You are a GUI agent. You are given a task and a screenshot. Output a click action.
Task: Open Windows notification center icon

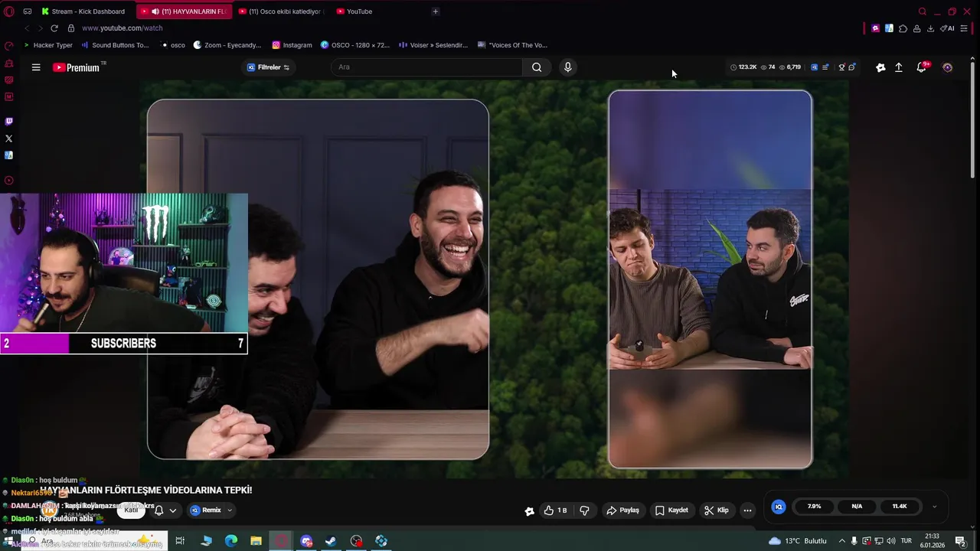[960, 541]
